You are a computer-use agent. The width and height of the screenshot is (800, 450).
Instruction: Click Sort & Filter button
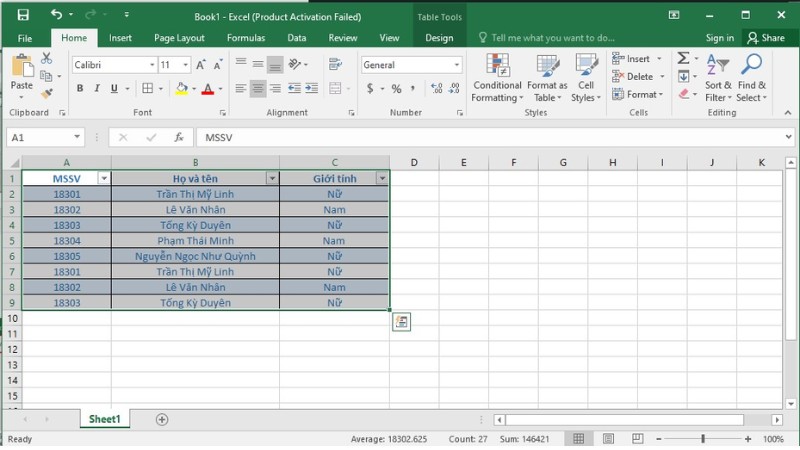click(x=718, y=78)
